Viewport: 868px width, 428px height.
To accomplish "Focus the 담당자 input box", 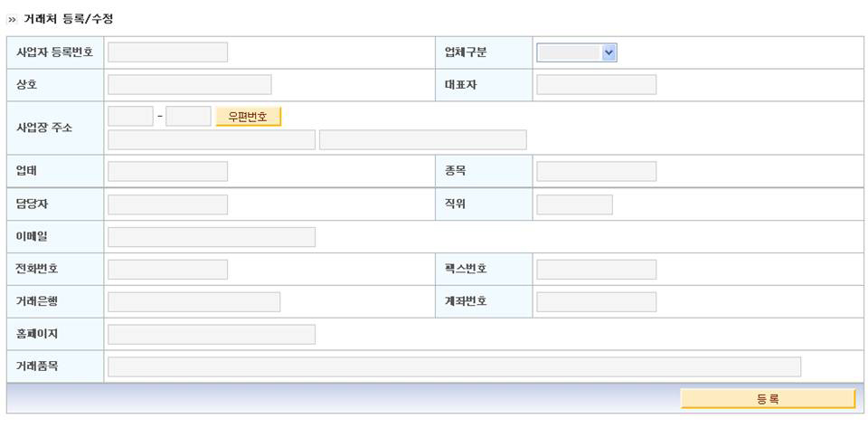I will click(x=168, y=204).
